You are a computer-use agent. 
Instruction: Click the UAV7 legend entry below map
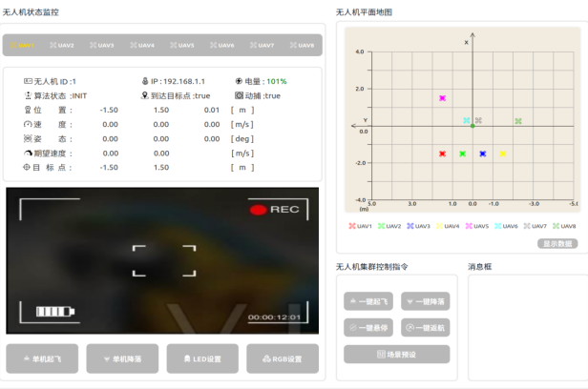535,226
